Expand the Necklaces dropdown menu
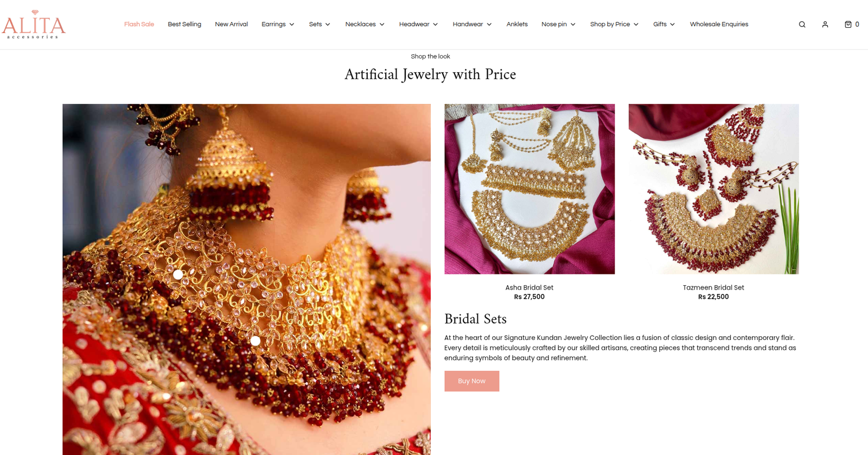 click(365, 24)
